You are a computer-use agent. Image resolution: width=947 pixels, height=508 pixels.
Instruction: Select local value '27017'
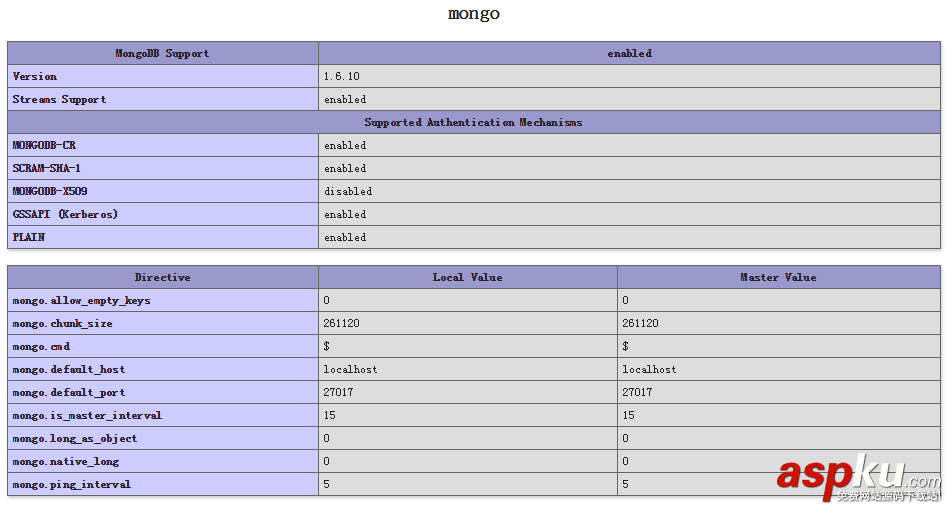click(x=338, y=392)
